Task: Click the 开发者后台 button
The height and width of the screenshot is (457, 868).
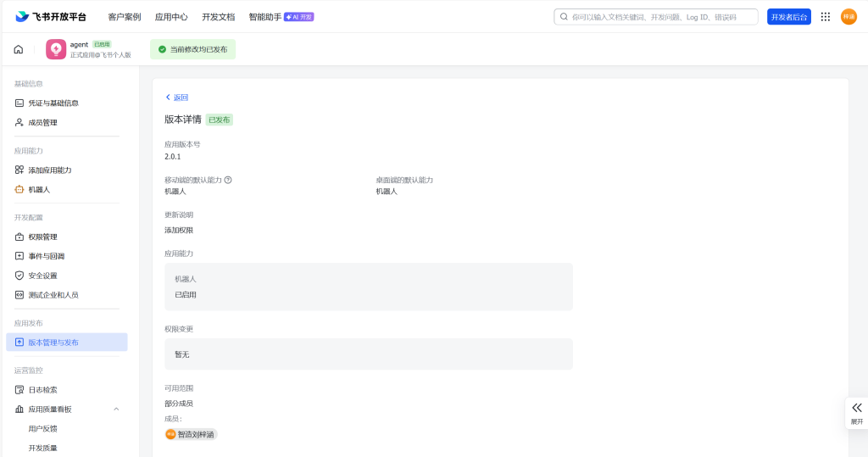Action: (x=788, y=16)
